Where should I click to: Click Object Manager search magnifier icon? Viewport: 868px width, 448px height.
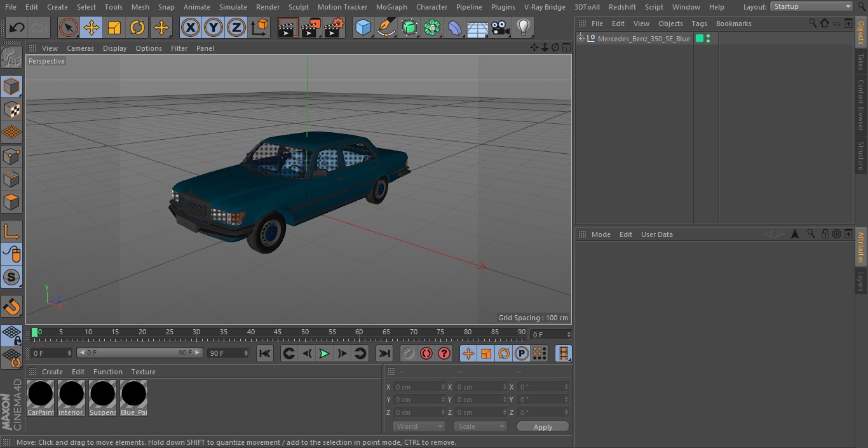click(x=812, y=23)
